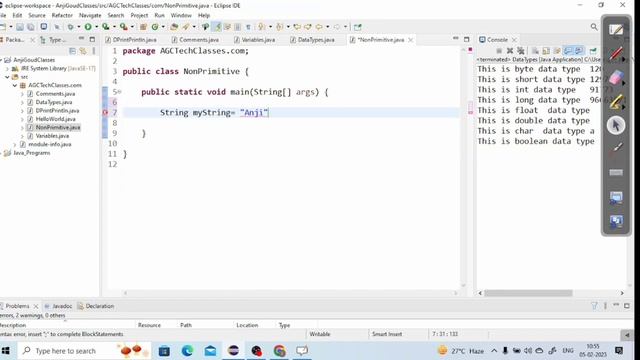Select DPrintPrintln.java in Package Explorer
The width and height of the screenshot is (640, 360).
(57, 111)
